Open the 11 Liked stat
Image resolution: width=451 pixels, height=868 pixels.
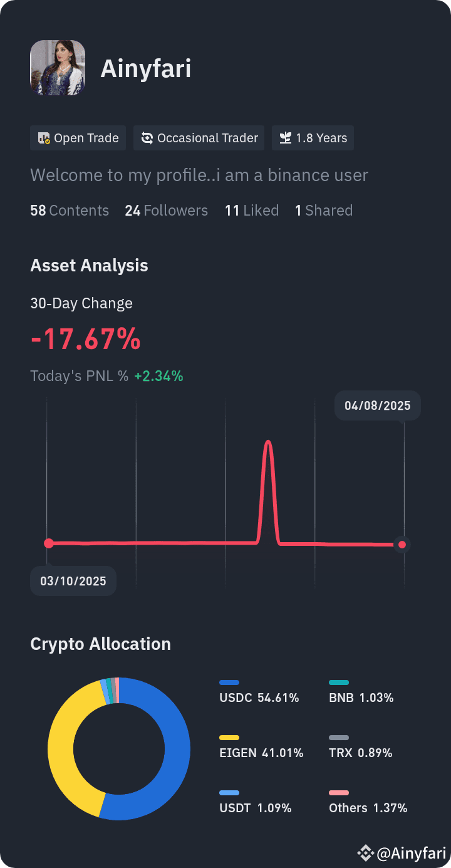(x=252, y=211)
